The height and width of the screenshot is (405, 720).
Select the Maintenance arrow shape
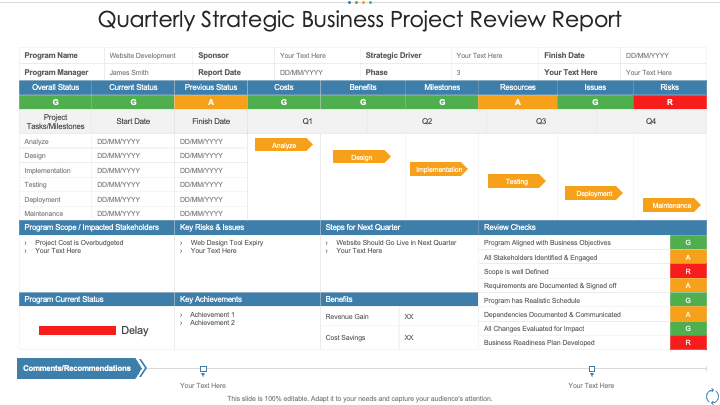click(671, 205)
